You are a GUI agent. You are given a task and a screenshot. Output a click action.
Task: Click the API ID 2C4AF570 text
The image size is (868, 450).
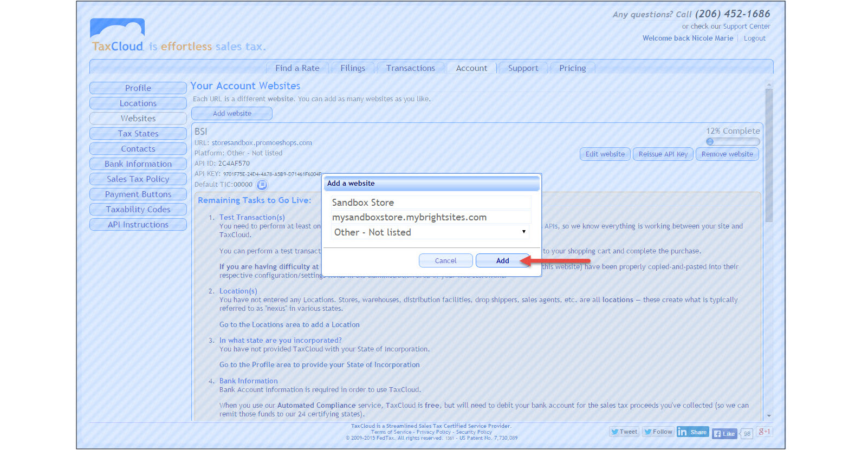pyautogui.click(x=234, y=164)
